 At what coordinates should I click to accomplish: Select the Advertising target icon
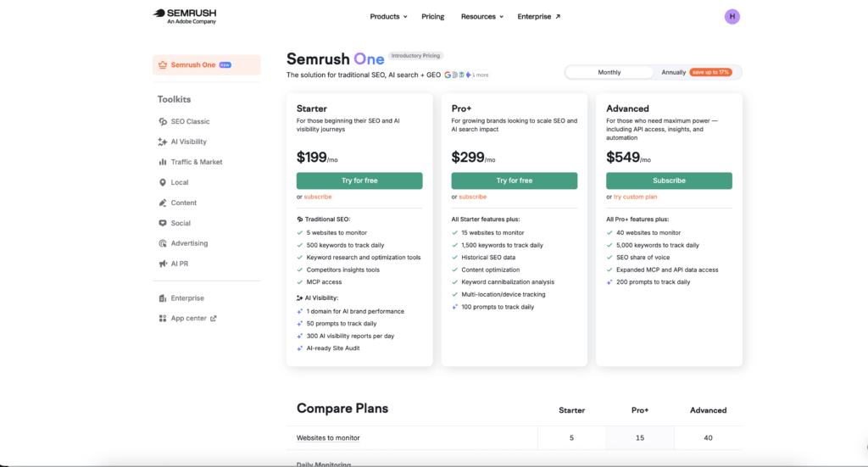(163, 243)
